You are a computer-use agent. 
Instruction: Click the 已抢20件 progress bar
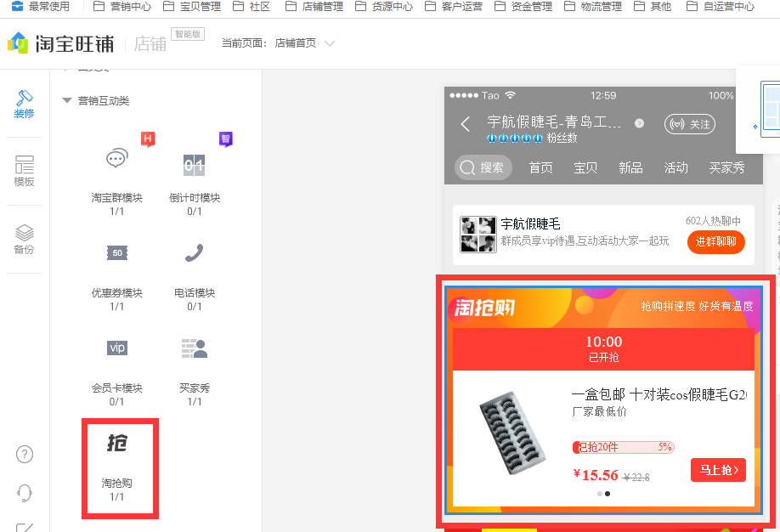tap(623, 447)
